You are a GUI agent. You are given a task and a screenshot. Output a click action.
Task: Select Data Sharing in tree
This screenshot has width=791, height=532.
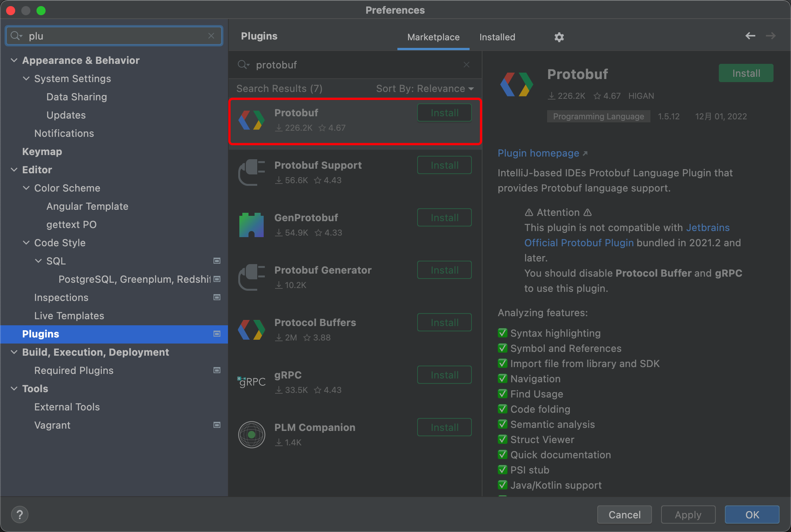click(77, 97)
